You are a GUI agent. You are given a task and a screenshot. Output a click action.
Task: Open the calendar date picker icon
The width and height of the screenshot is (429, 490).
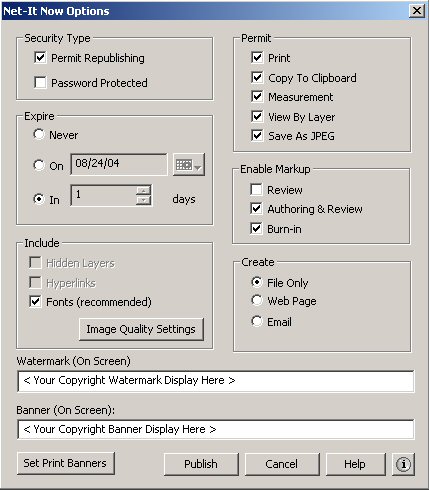[x=189, y=164]
